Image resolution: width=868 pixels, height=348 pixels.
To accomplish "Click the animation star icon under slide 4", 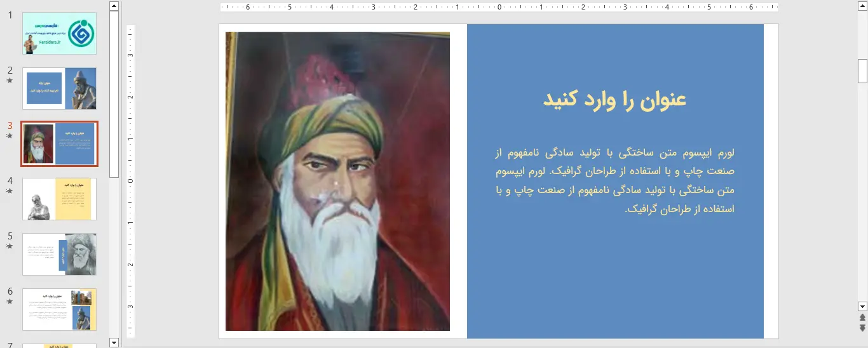I will click(x=10, y=191).
